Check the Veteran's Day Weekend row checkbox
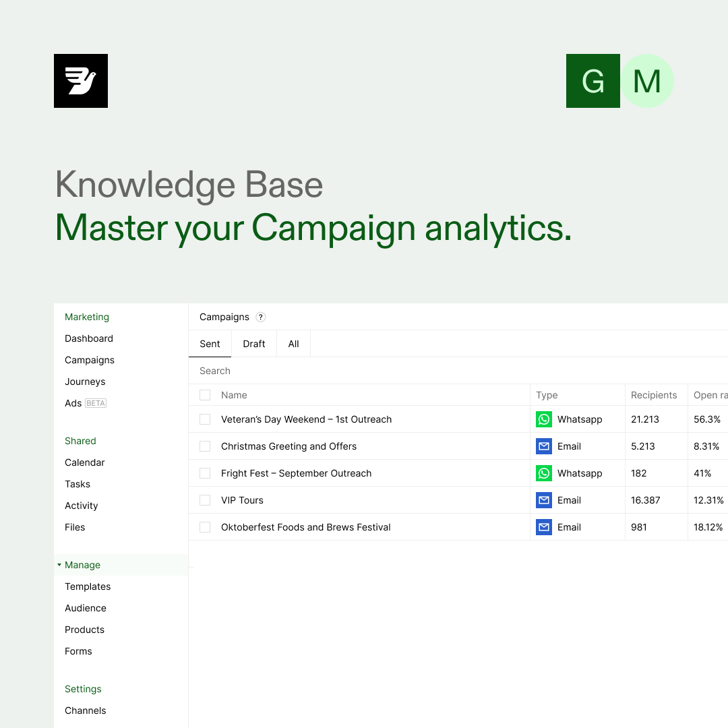The height and width of the screenshot is (728, 728). 204,419
